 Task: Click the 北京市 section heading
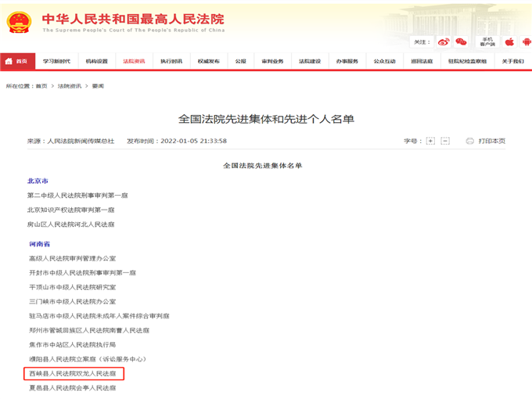(x=38, y=181)
